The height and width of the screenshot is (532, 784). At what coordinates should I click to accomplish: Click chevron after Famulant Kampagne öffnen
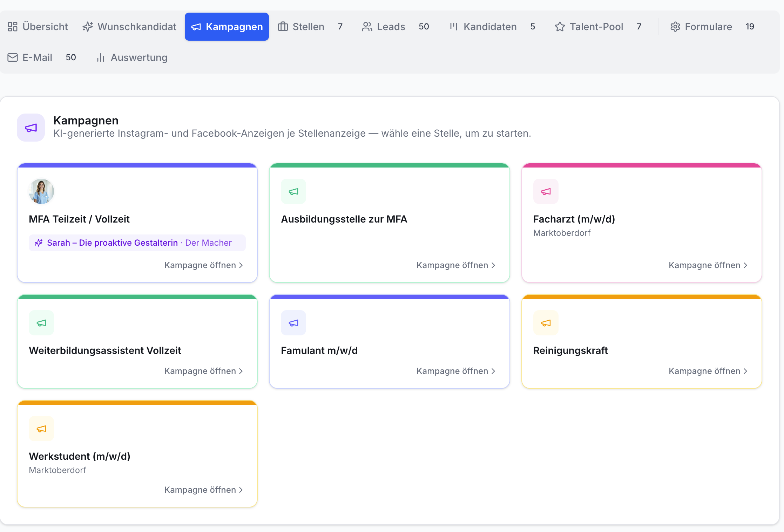click(x=493, y=371)
